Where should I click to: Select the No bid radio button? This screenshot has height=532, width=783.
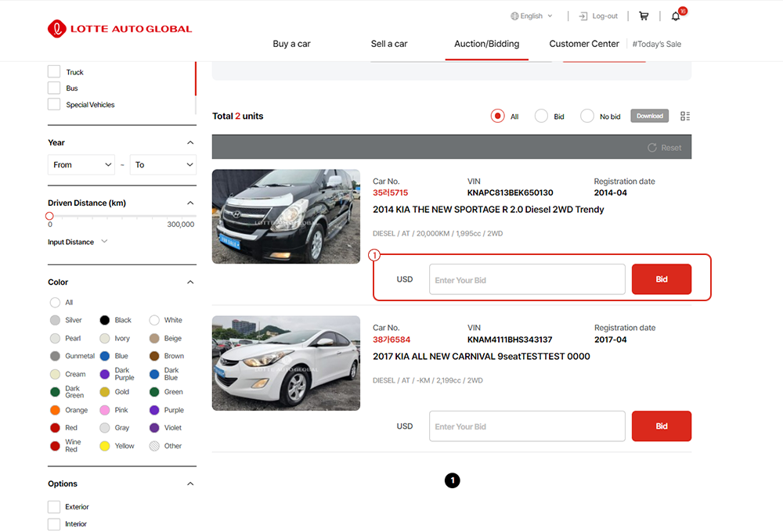point(587,116)
